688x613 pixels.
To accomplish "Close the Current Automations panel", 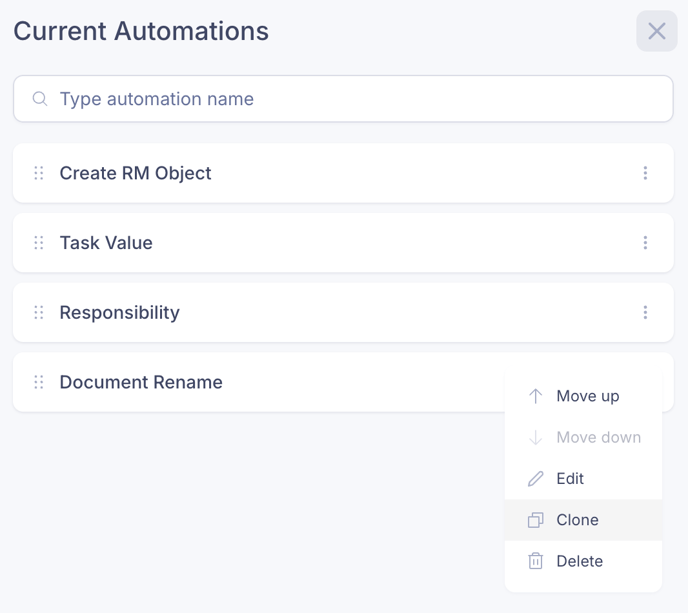I will 657,31.
